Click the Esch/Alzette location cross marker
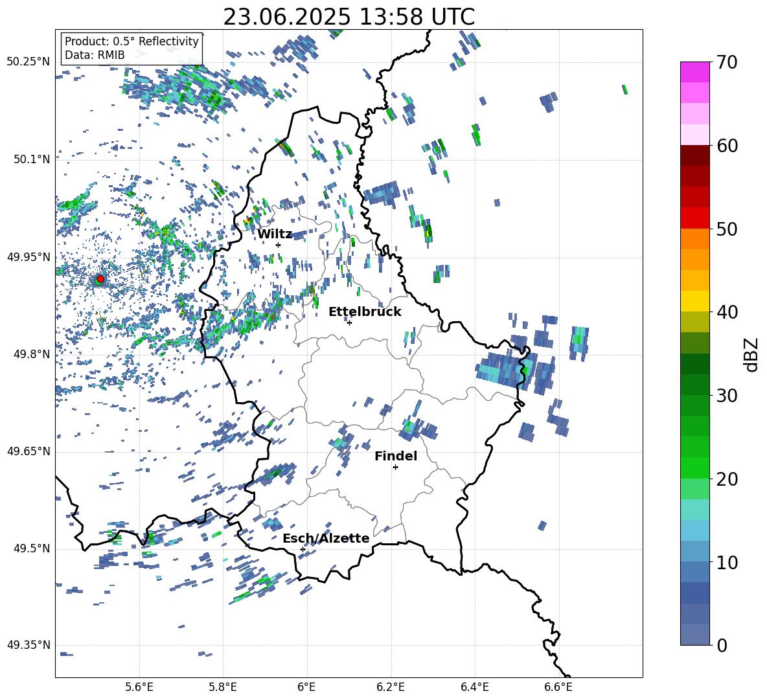Screen dimensions: 767x700 (303, 549)
